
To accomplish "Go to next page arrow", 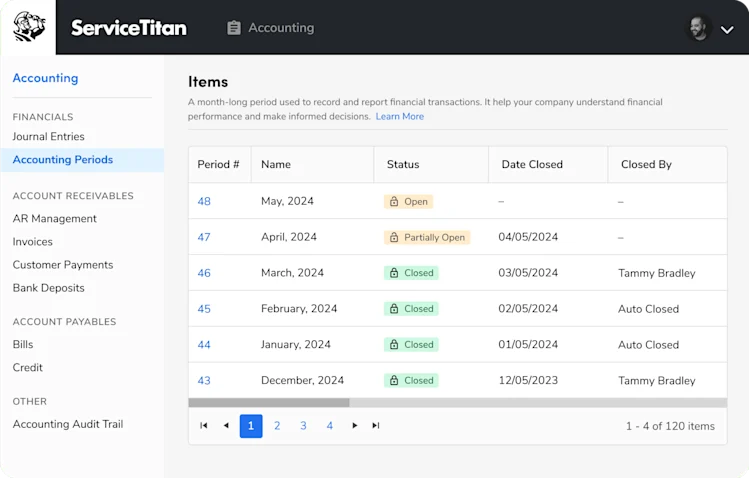I will (354, 425).
